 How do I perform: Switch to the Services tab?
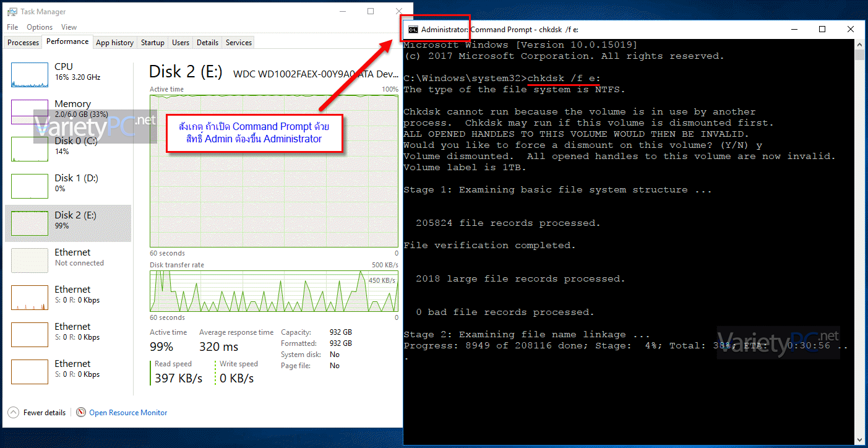point(239,43)
